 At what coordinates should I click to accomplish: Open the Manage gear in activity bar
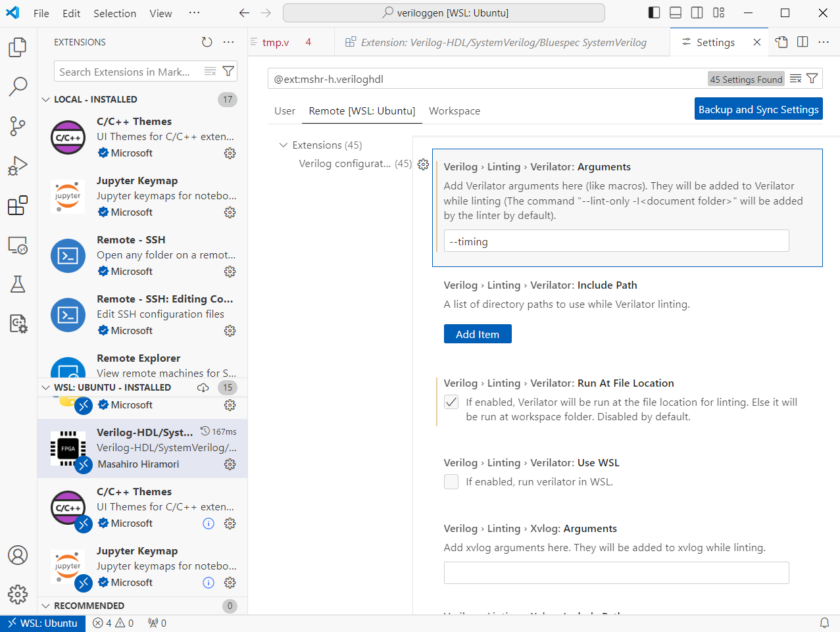click(x=18, y=595)
